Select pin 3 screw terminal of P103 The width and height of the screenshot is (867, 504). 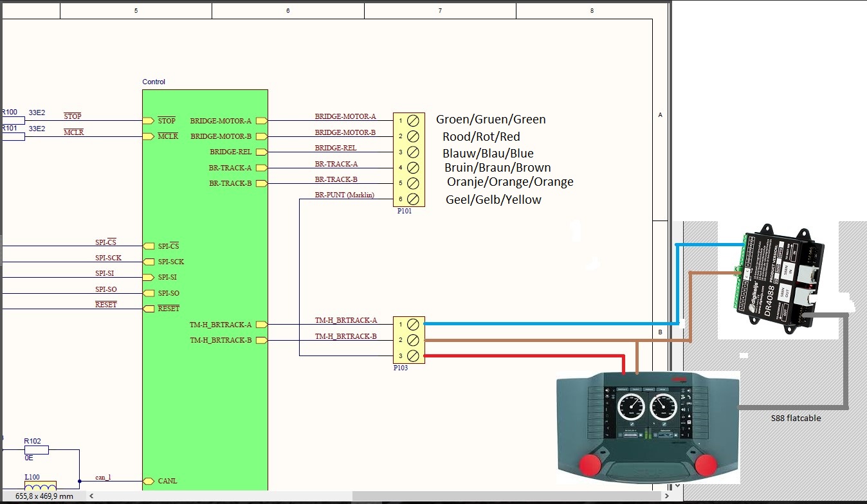tap(414, 355)
